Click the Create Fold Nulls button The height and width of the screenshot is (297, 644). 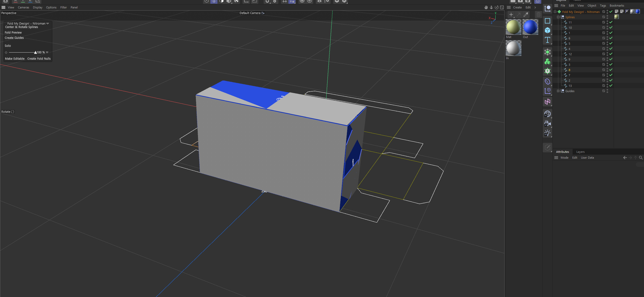[39, 59]
